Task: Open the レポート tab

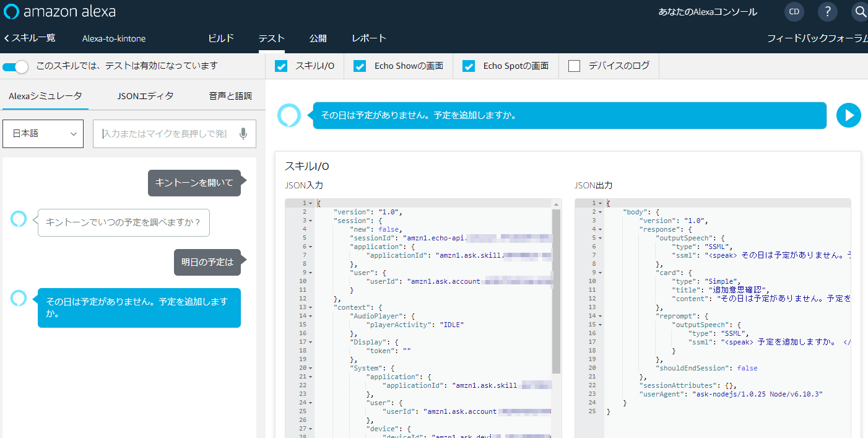Action: pyautogui.click(x=369, y=38)
